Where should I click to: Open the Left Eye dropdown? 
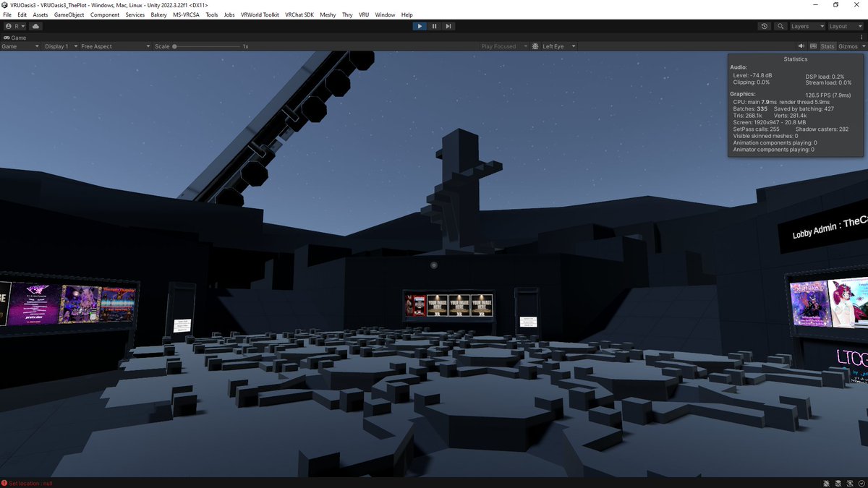pos(559,46)
